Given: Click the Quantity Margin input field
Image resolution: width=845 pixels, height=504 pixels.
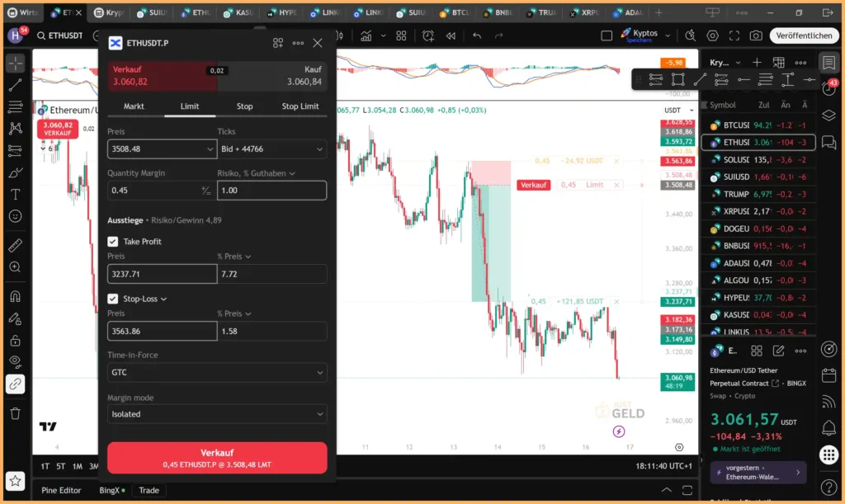Looking at the screenshot, I should click(153, 191).
